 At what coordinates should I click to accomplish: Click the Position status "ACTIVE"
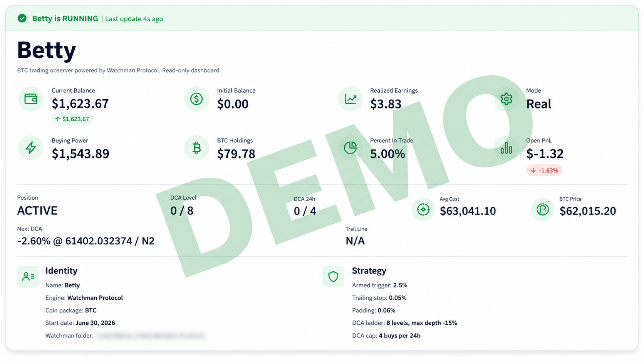[x=37, y=211]
